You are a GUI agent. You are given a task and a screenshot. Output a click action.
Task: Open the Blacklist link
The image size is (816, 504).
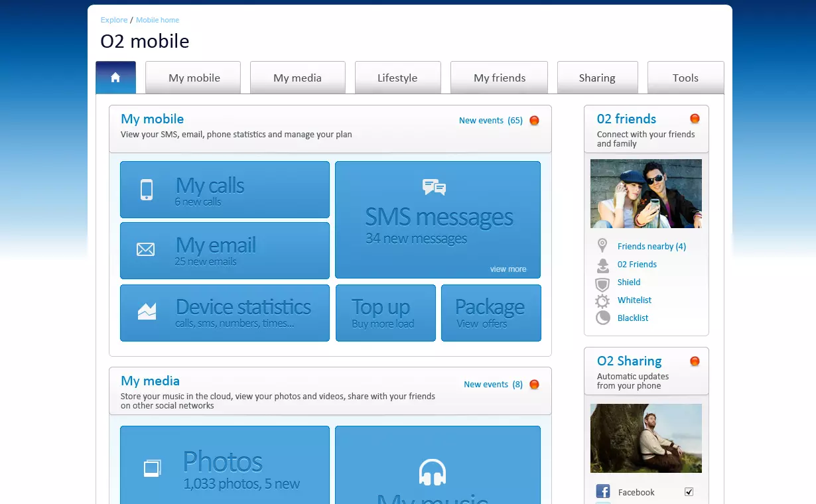(x=633, y=318)
